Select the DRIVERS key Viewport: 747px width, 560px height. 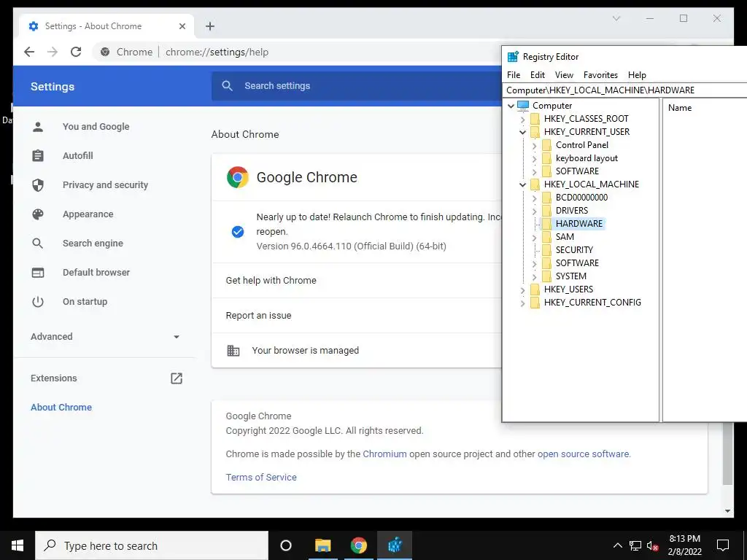(572, 211)
